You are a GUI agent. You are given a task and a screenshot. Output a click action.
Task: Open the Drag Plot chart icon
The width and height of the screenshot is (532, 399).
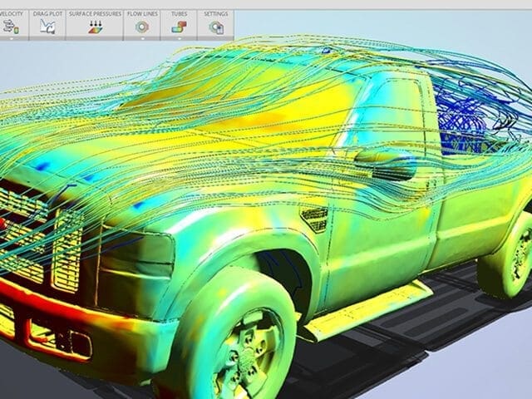[x=47, y=27]
